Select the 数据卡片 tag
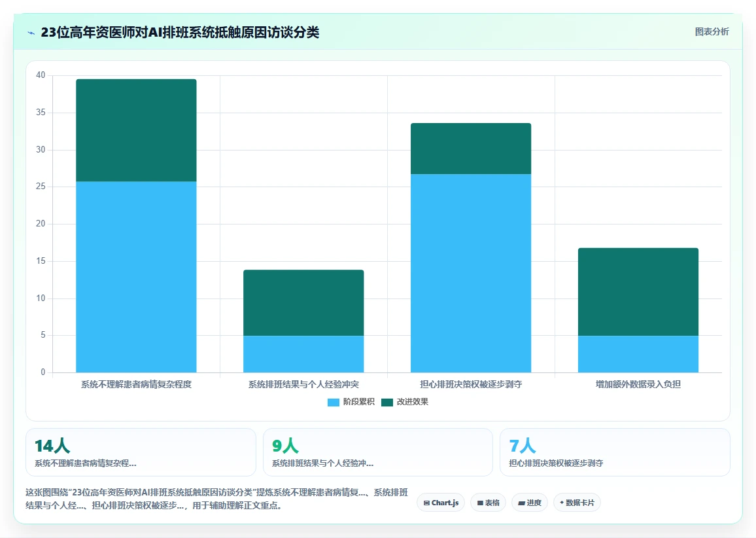This screenshot has height=538, width=756. 577,503
